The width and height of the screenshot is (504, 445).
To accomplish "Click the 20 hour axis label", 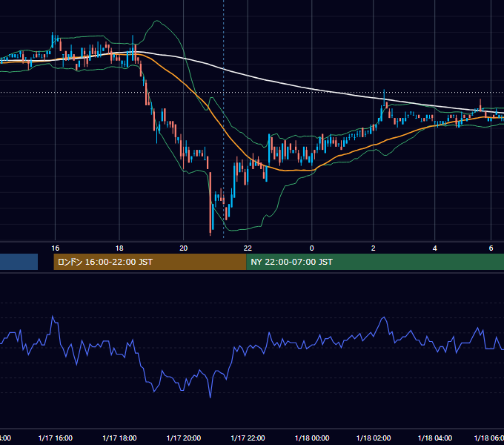I will (183, 248).
